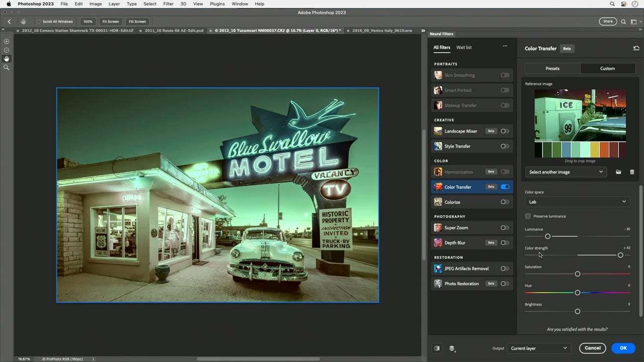The image size is (644, 362).
Task: Click the Super Zoom filter icon
Action: pos(438,227)
